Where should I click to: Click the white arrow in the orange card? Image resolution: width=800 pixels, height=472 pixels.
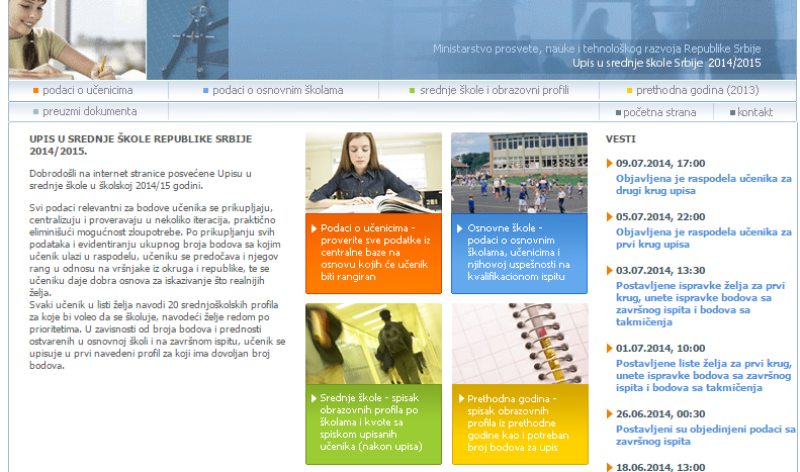[x=314, y=229]
